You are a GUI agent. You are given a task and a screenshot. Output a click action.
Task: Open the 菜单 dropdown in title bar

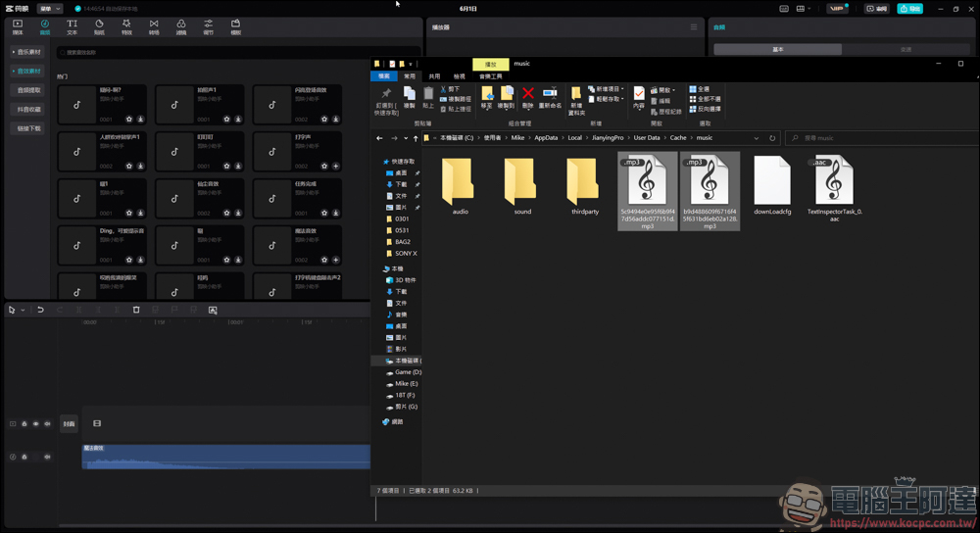(49, 9)
